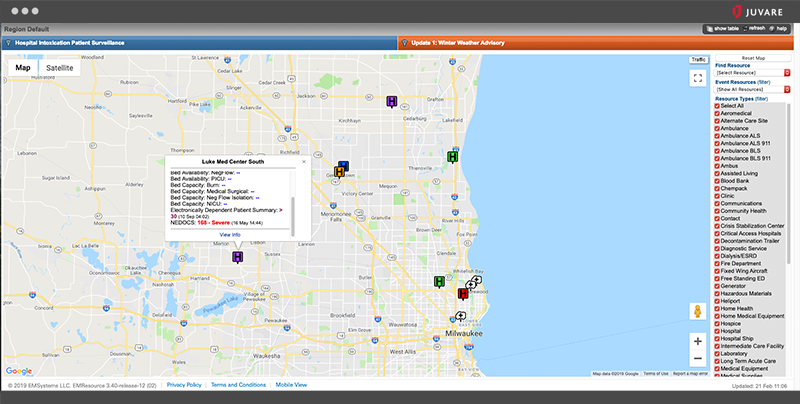Screen dimensions: 800x404
Task: Toggle the Blood Bank checkbox
Action: pyautogui.click(x=717, y=181)
